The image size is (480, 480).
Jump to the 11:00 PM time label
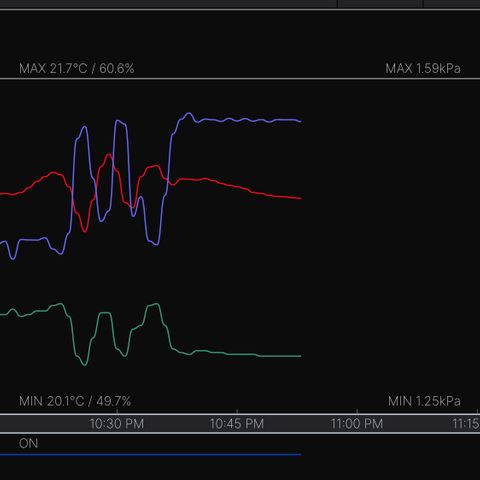click(357, 424)
